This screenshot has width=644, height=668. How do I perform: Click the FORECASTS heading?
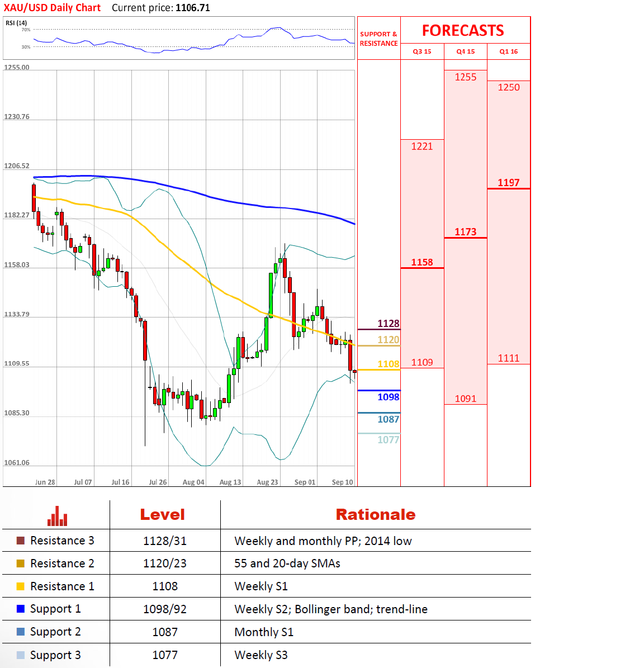coord(463,31)
